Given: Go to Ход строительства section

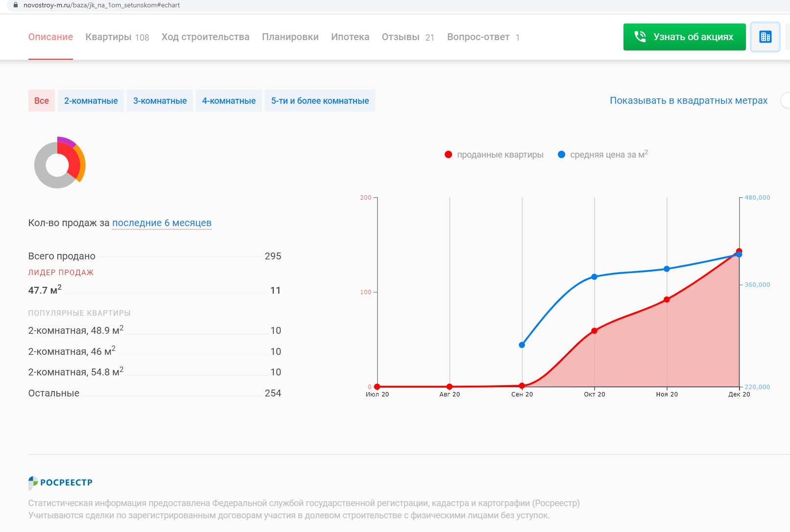Looking at the screenshot, I should tap(205, 37).
